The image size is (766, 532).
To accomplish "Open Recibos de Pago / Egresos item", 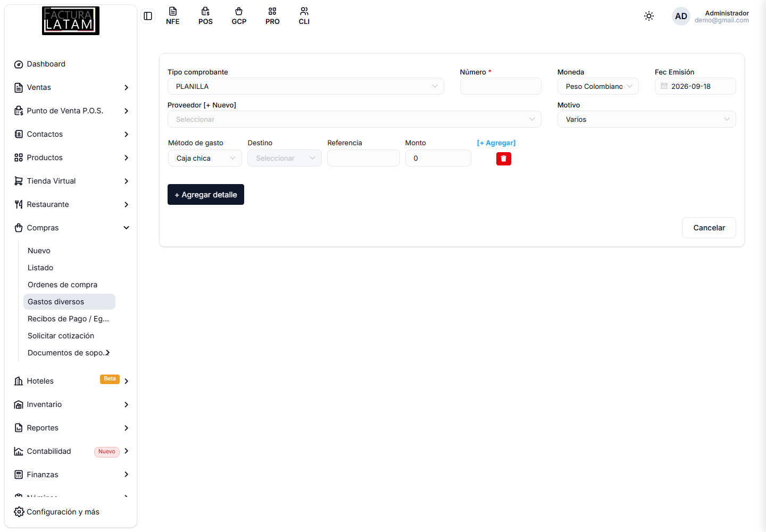I will [69, 319].
